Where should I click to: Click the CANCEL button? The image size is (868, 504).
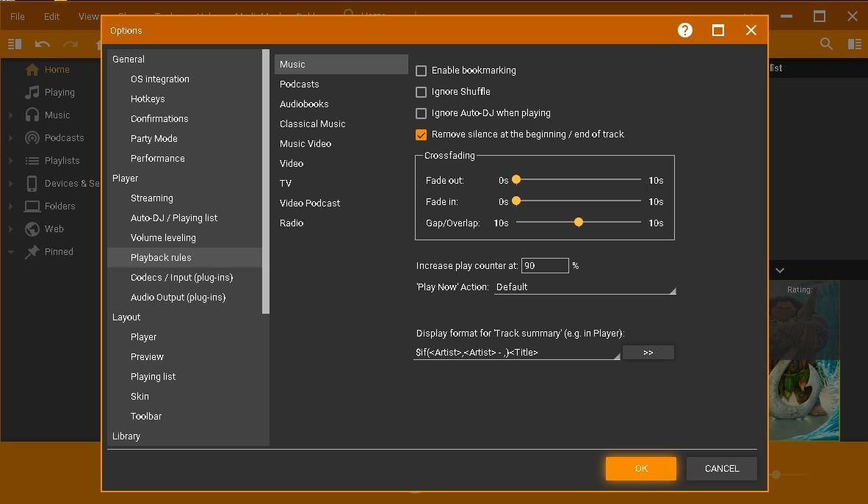point(721,468)
